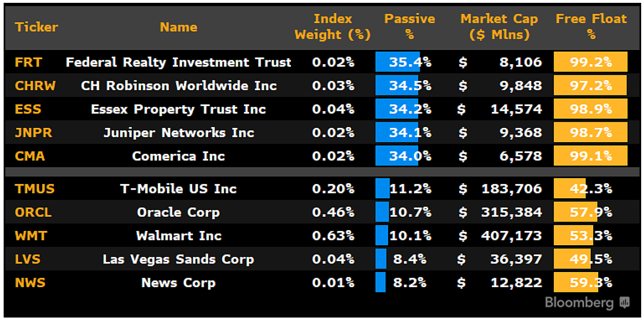Open the FRT ticker link
644x322 pixels.
click(x=28, y=62)
